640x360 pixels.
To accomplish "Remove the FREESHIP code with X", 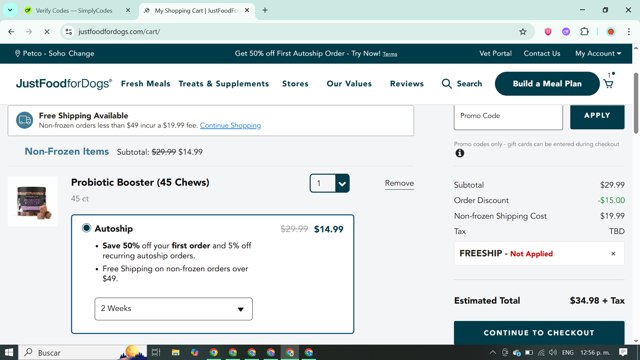I will click(613, 253).
